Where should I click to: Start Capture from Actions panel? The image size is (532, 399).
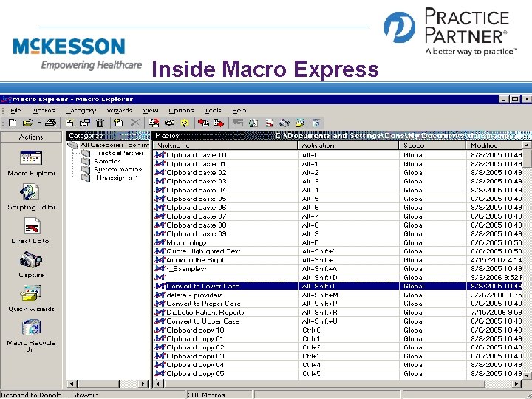pos(31,265)
